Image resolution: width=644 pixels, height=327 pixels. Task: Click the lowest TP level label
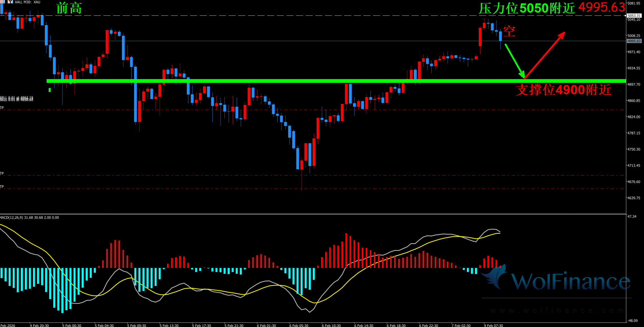click(2, 187)
